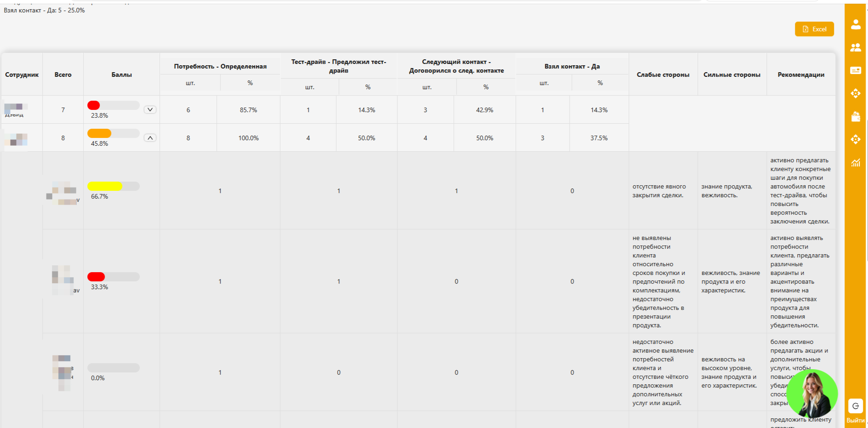Click the empty 0.0% score bar
868x428 pixels.
(113, 368)
